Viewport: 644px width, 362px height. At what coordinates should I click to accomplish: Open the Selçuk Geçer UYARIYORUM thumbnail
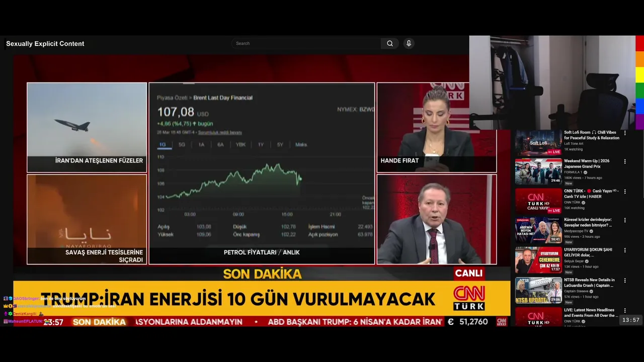538,260
